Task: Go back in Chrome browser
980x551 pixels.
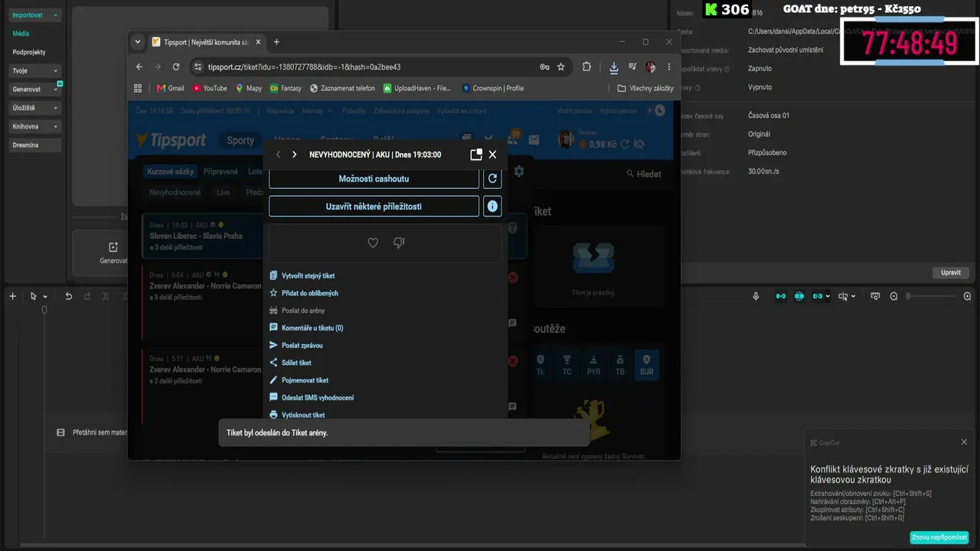Action: click(139, 67)
